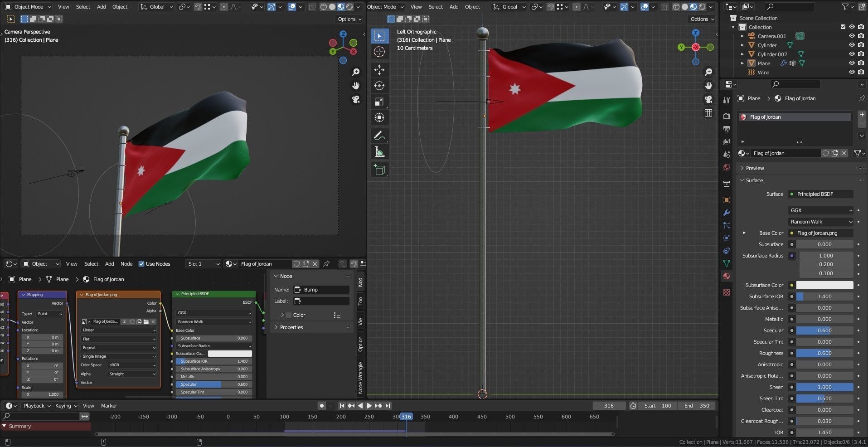Select the Scale tool in right viewport
Screen dimensions: 868x447
pyautogui.click(x=379, y=102)
